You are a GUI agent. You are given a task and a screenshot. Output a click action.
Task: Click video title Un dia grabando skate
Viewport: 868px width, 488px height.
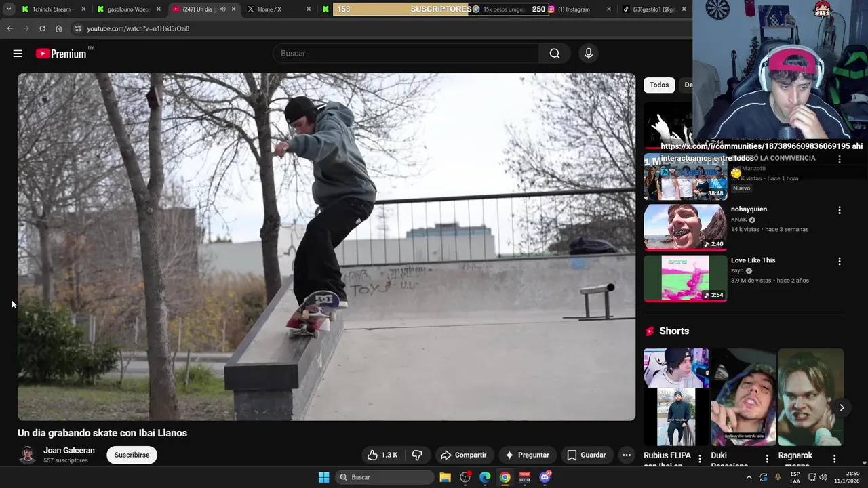102,433
